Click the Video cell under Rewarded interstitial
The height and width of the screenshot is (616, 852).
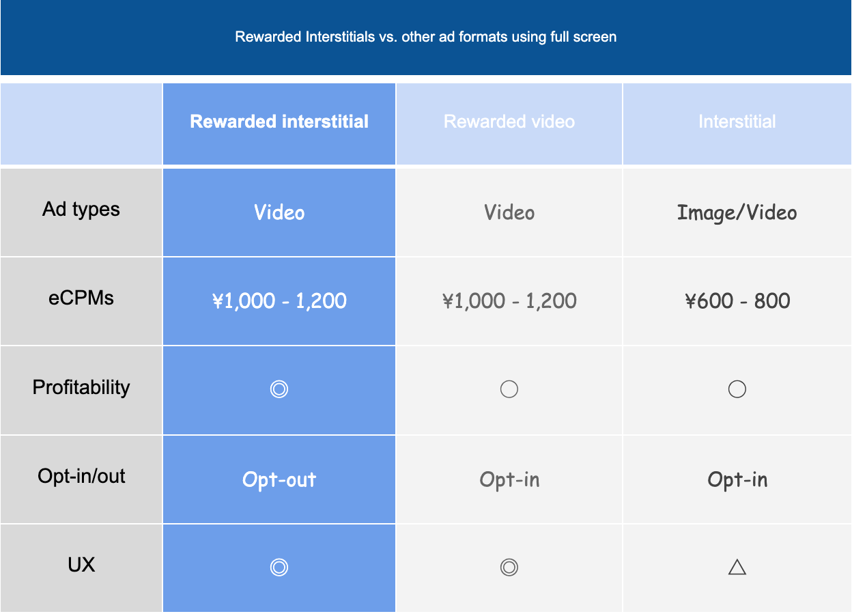click(279, 212)
